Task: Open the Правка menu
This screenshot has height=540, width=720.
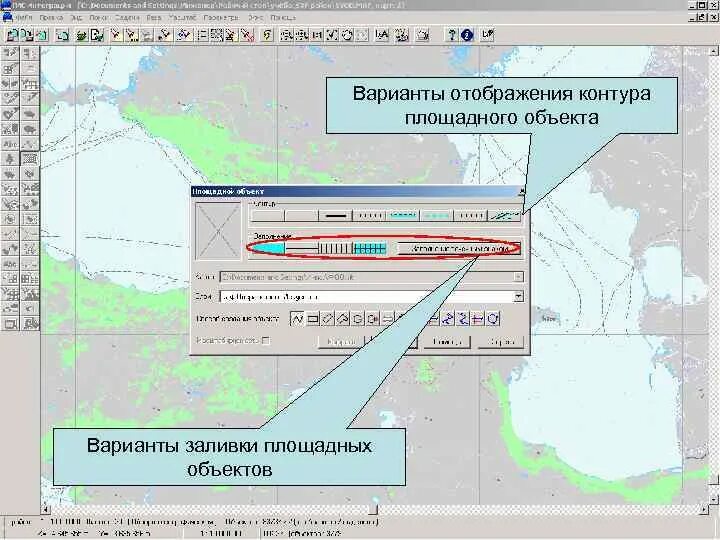Action: tap(51, 17)
